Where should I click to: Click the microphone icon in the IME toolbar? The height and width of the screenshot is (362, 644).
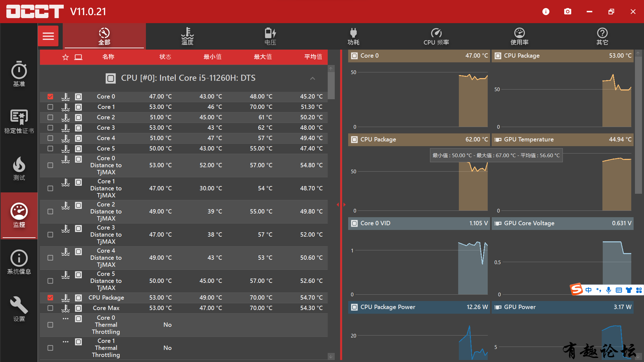609,290
